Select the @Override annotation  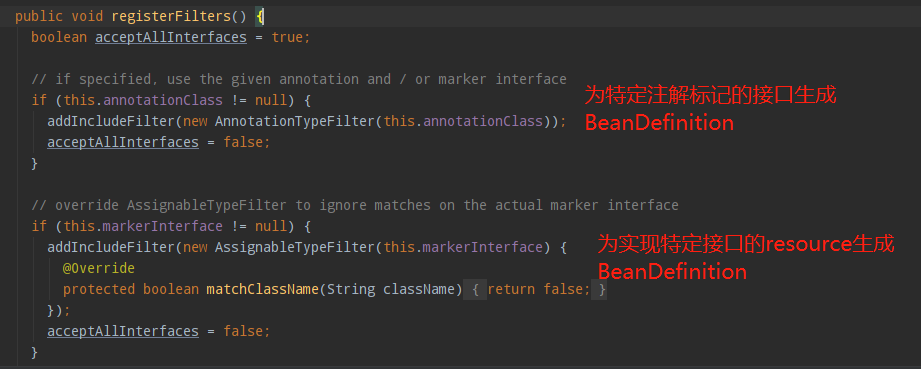tap(99, 269)
